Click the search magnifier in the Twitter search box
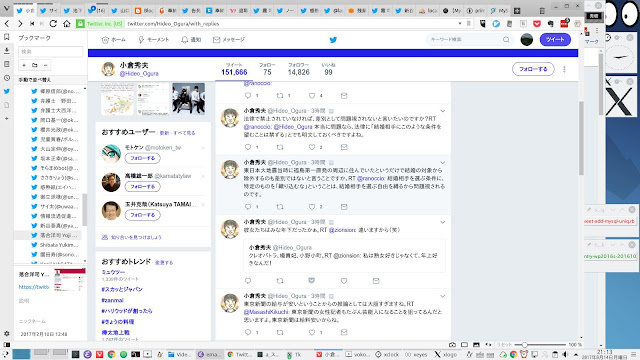 click(x=506, y=40)
